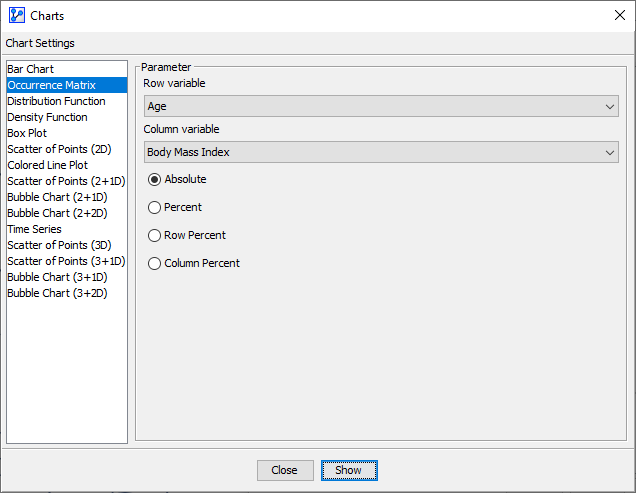Image resolution: width=636 pixels, height=493 pixels.
Task: Select the Absolute radio option
Action: 154,179
